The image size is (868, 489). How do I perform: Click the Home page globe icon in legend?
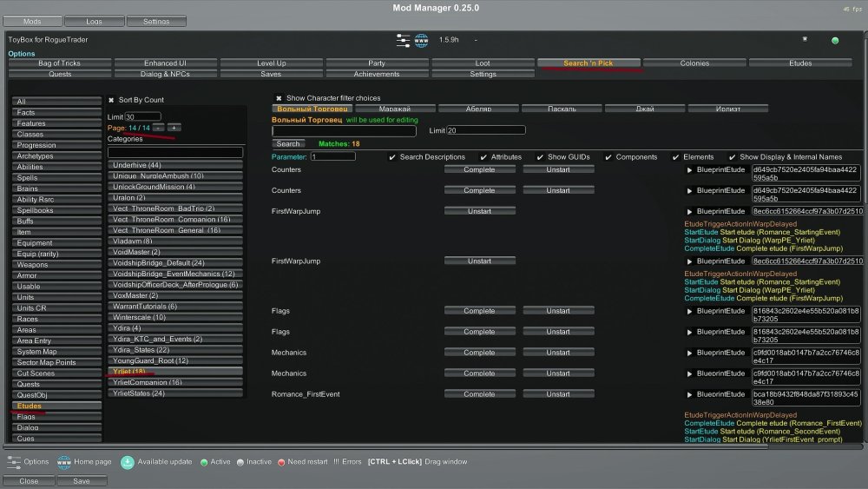point(63,461)
